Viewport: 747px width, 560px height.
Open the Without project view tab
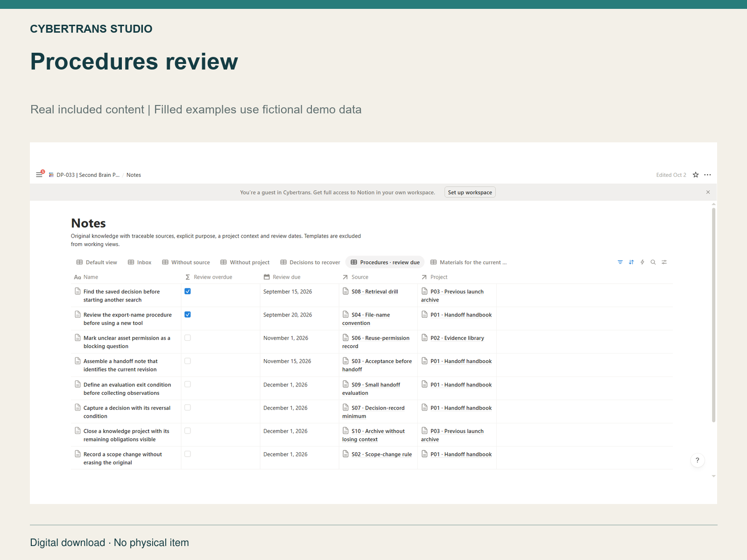245,262
